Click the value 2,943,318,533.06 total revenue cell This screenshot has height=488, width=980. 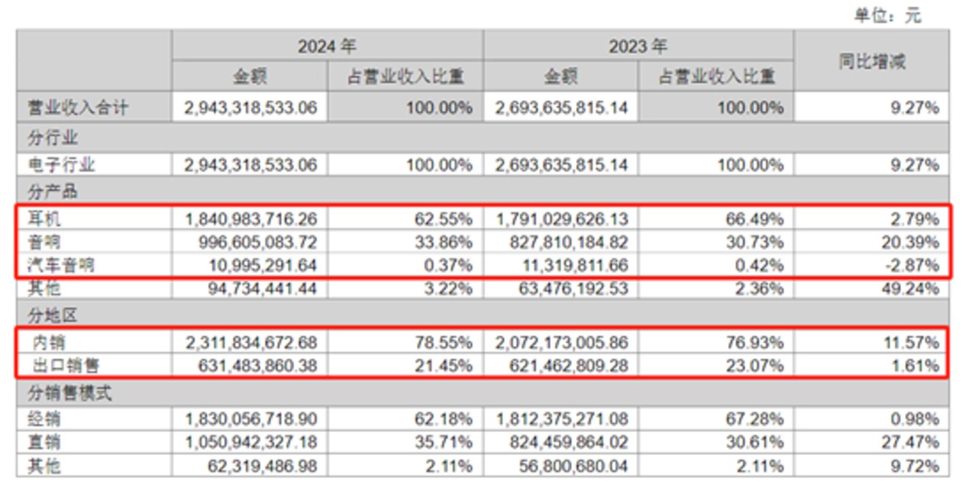(x=249, y=106)
